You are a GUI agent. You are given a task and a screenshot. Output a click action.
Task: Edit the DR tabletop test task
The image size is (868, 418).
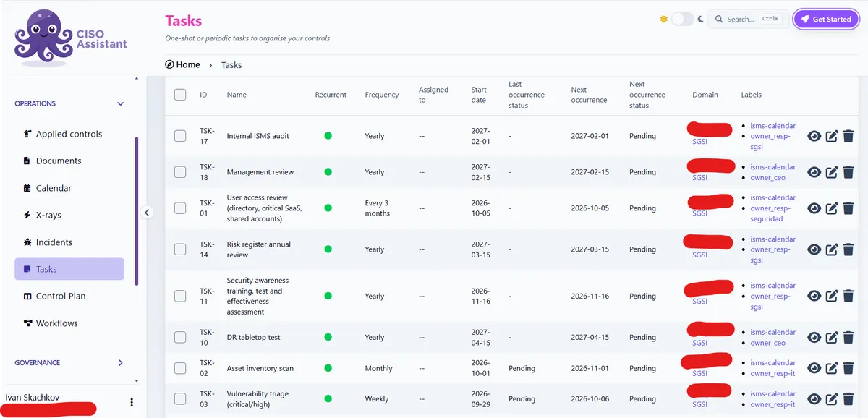pyautogui.click(x=832, y=338)
